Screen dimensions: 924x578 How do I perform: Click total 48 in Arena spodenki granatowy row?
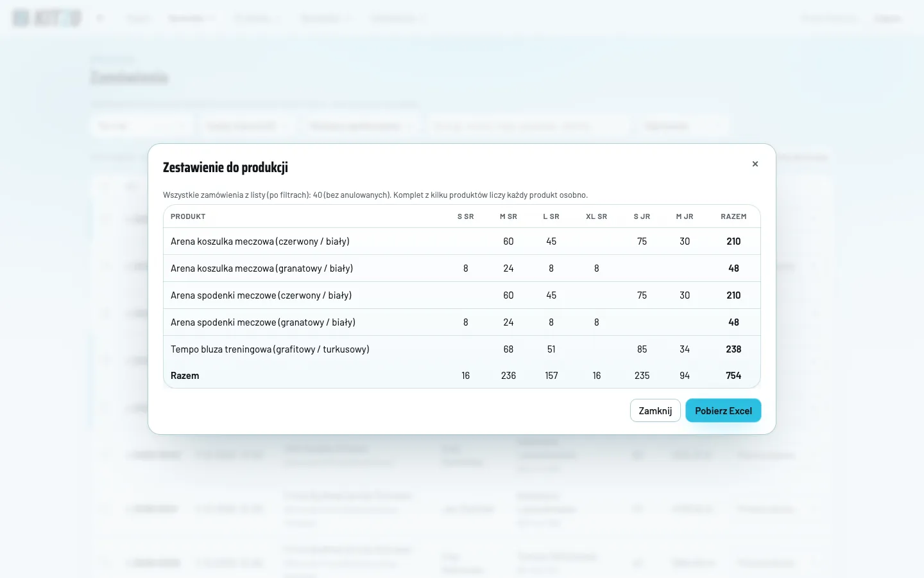pos(733,322)
